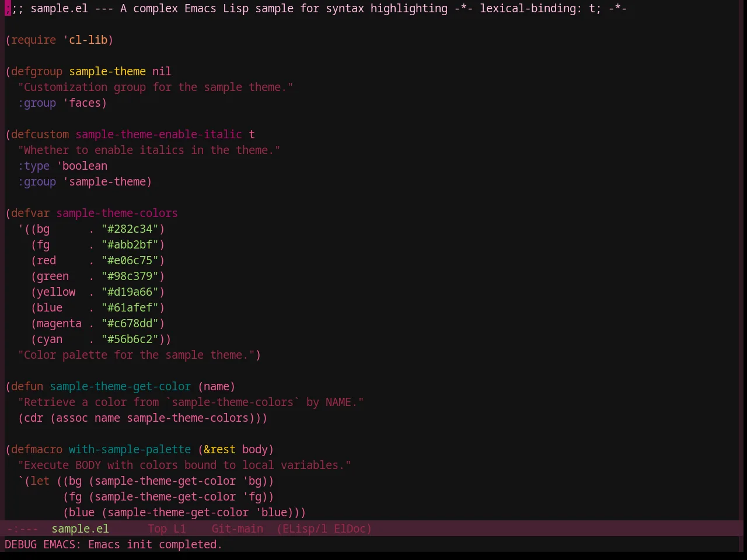Click the buffer status dashes in mode line

(22, 528)
